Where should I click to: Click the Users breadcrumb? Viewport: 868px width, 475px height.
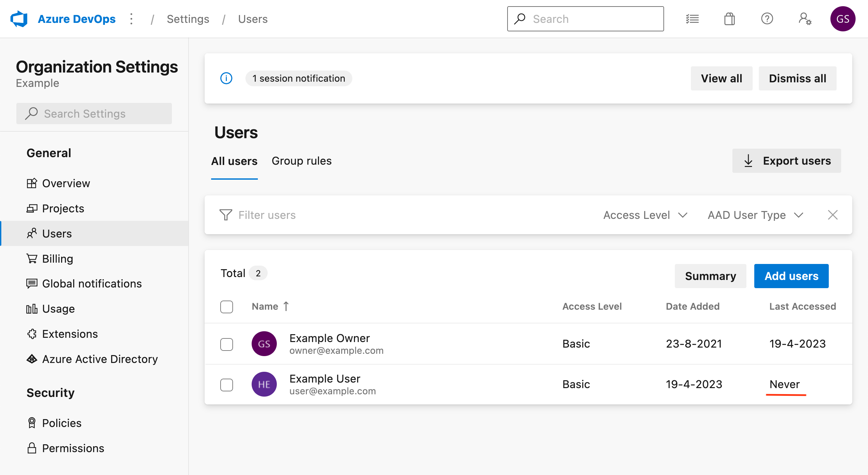[253, 19]
